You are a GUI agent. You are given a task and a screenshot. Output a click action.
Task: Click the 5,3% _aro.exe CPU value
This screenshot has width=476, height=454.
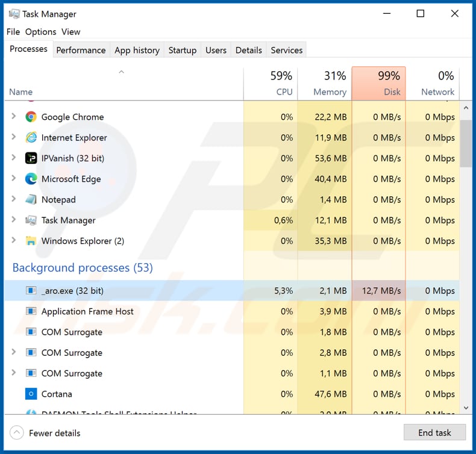pyautogui.click(x=284, y=291)
